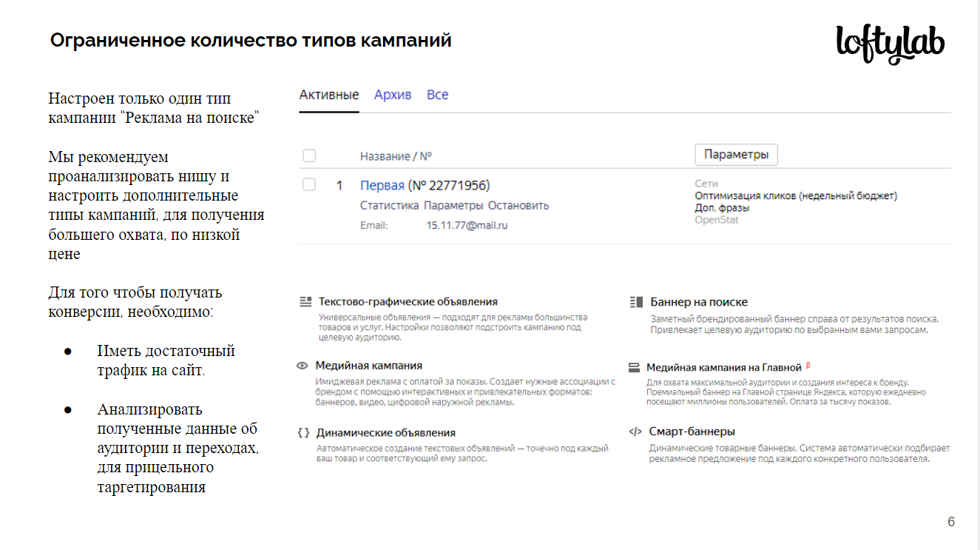Click the loftylab logo

pos(891,44)
